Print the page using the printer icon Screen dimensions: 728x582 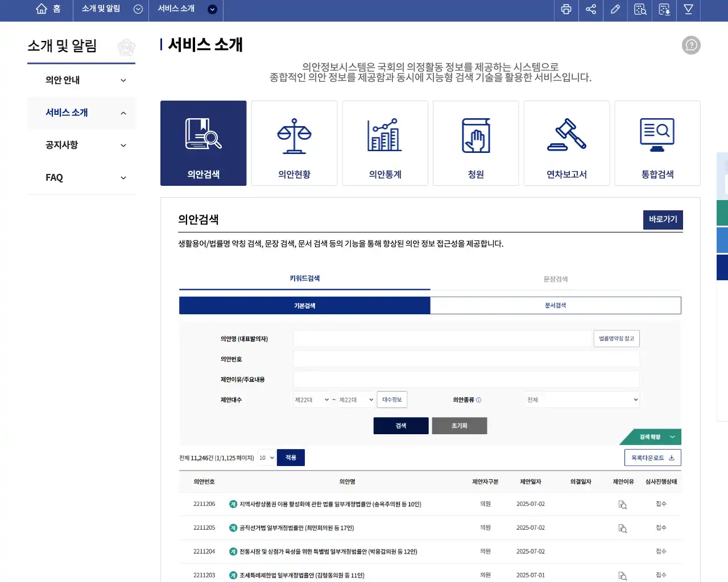566,9
